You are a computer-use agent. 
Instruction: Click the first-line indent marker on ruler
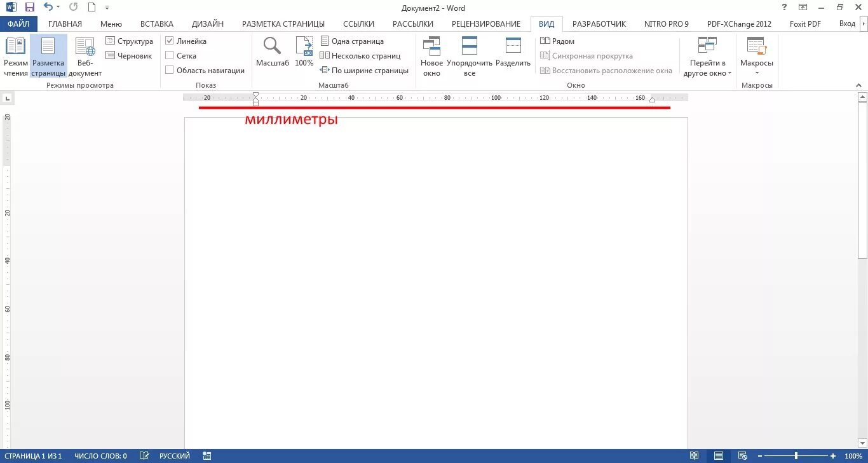255,95
